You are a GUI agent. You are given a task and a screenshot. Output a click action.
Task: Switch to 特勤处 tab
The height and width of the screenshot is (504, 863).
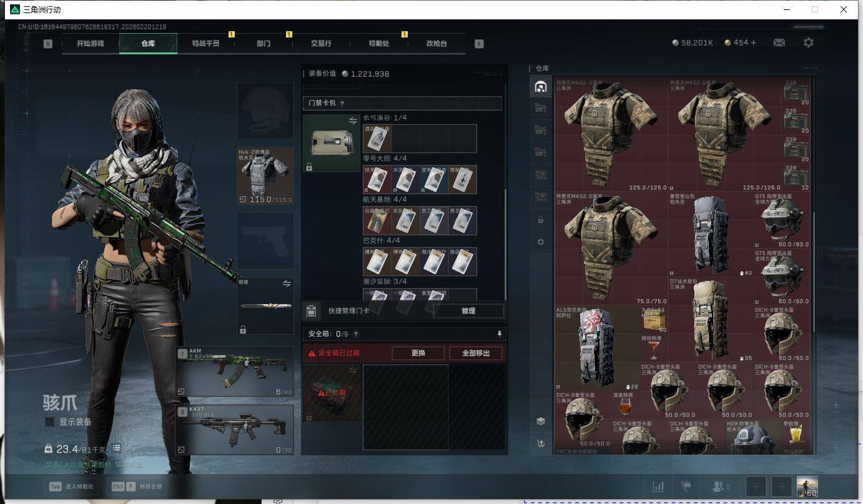pyautogui.click(x=379, y=44)
